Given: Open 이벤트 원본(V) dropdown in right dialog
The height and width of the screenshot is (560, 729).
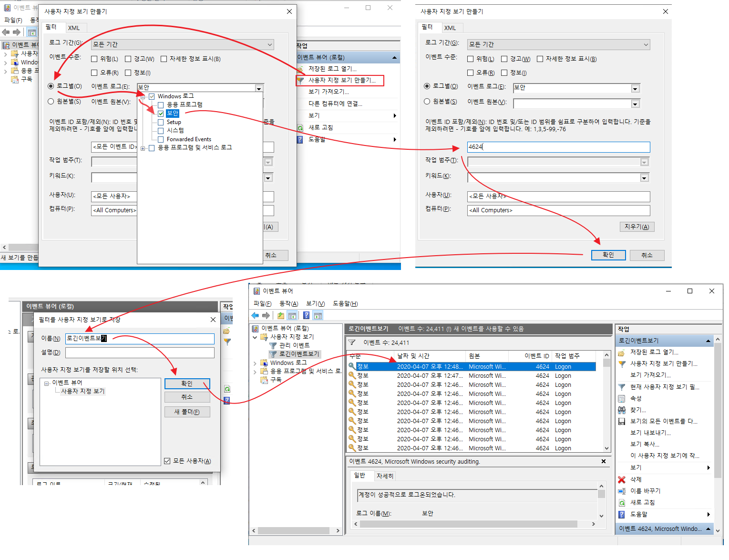Looking at the screenshot, I should coord(635,104).
